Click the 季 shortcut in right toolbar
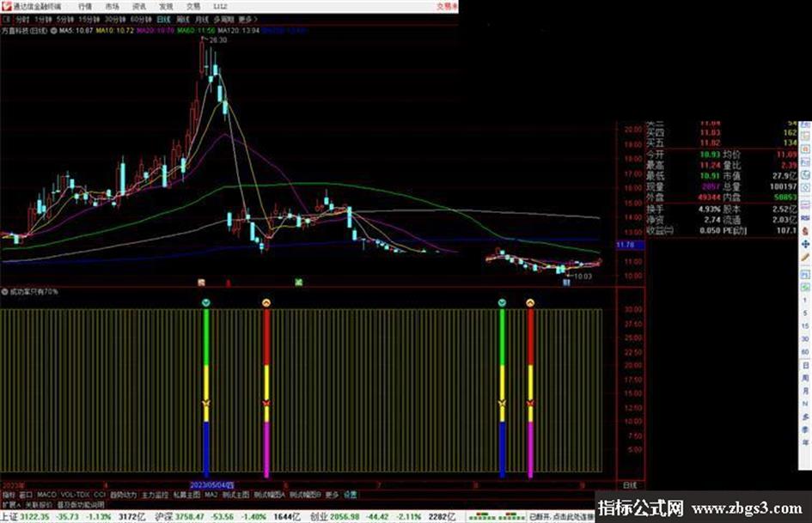The height and width of the screenshot is (523, 812). [x=805, y=429]
